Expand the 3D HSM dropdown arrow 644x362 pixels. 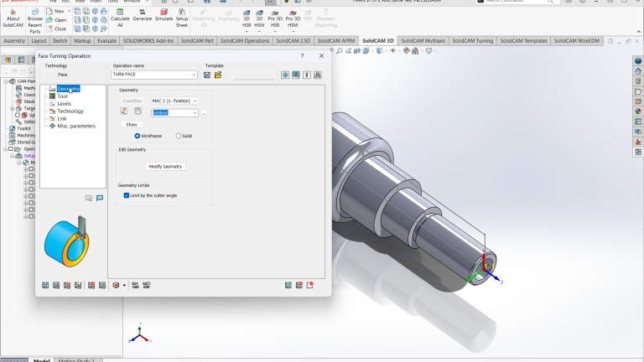tap(259, 32)
